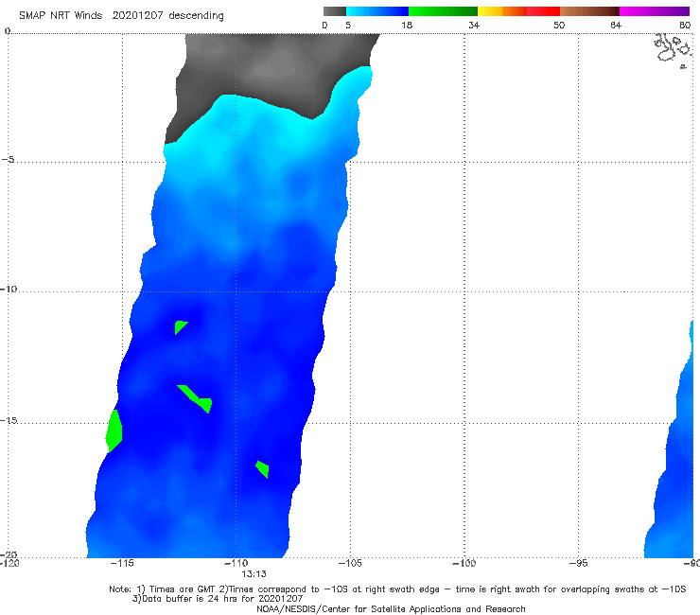
Task: Click the color bar label '50'
Action: click(x=559, y=26)
